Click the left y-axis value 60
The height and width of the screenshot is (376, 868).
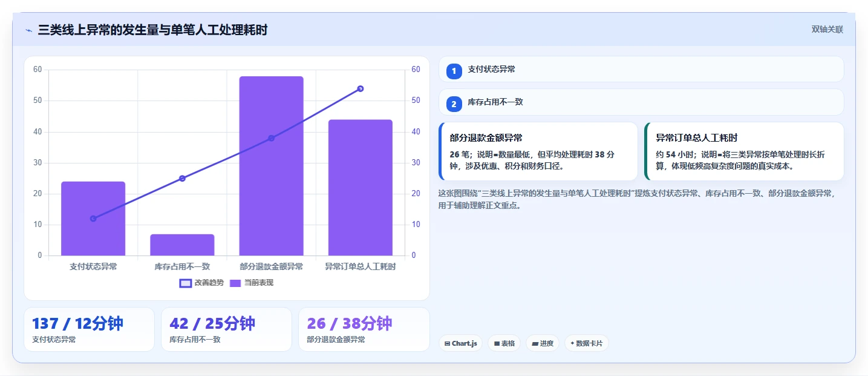pos(38,70)
